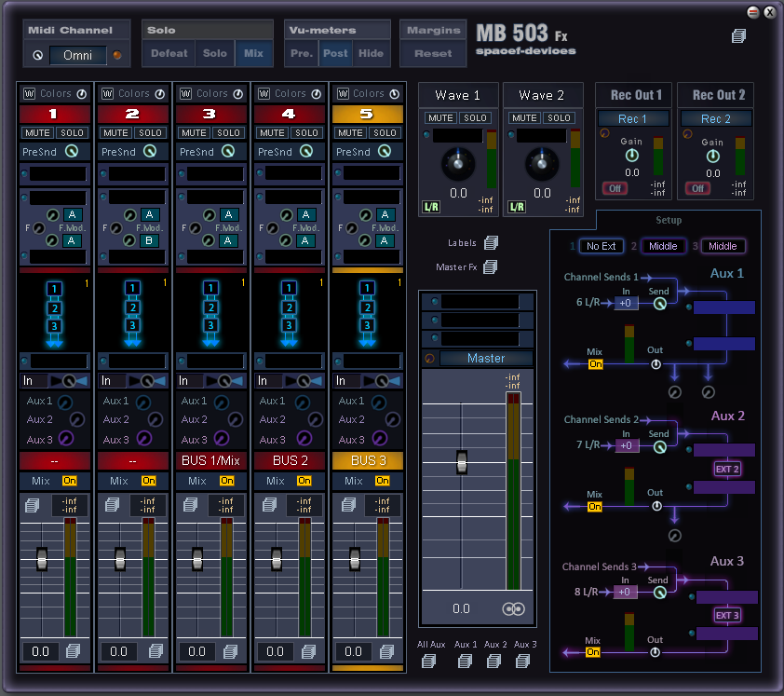This screenshot has height=696, width=784.
Task: Click the Out knob in Aux 3 setup
Action: (x=655, y=652)
